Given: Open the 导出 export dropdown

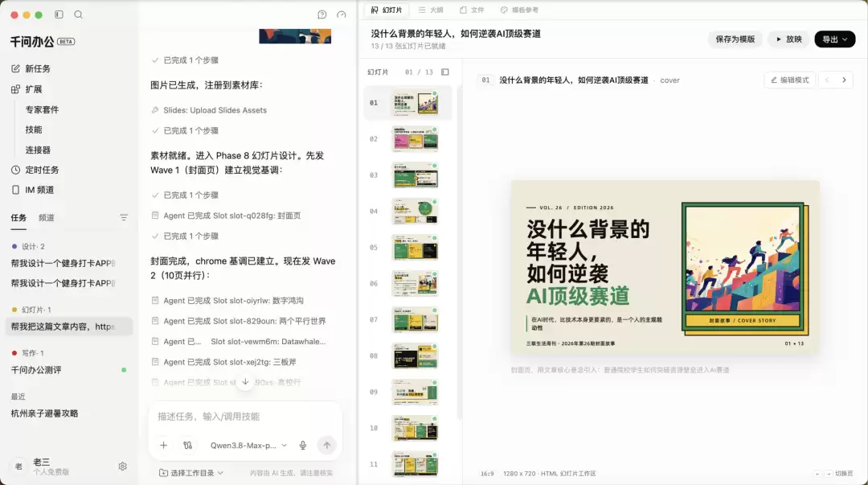Looking at the screenshot, I should (835, 39).
